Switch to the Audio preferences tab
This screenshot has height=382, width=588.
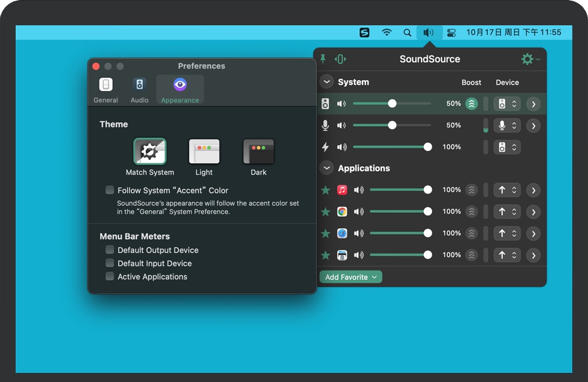point(139,90)
